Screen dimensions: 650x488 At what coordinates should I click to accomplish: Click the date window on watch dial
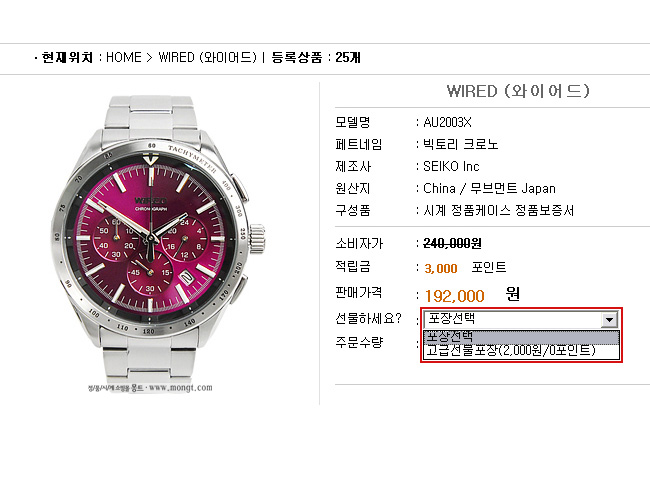pyautogui.click(x=187, y=277)
